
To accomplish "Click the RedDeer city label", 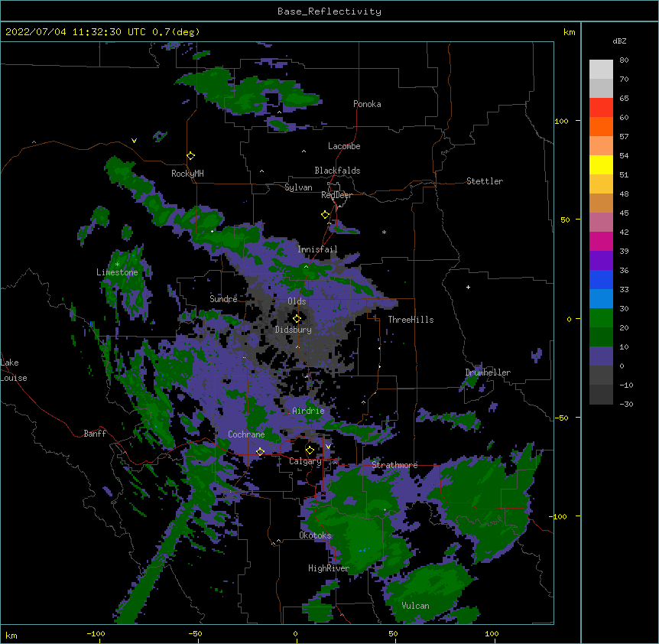I will pyautogui.click(x=336, y=195).
